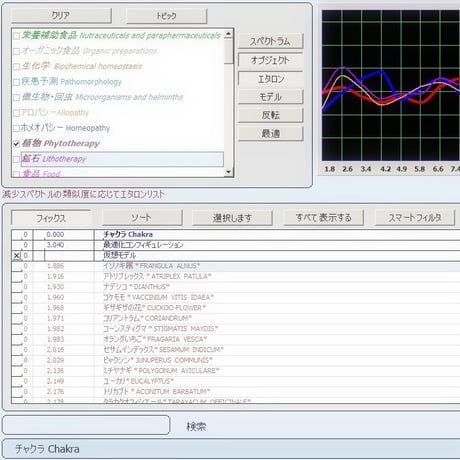Viewport: 460px width, 460px height.
Task: Select the 最適化コンフィギュレーション row
Action: (235, 245)
